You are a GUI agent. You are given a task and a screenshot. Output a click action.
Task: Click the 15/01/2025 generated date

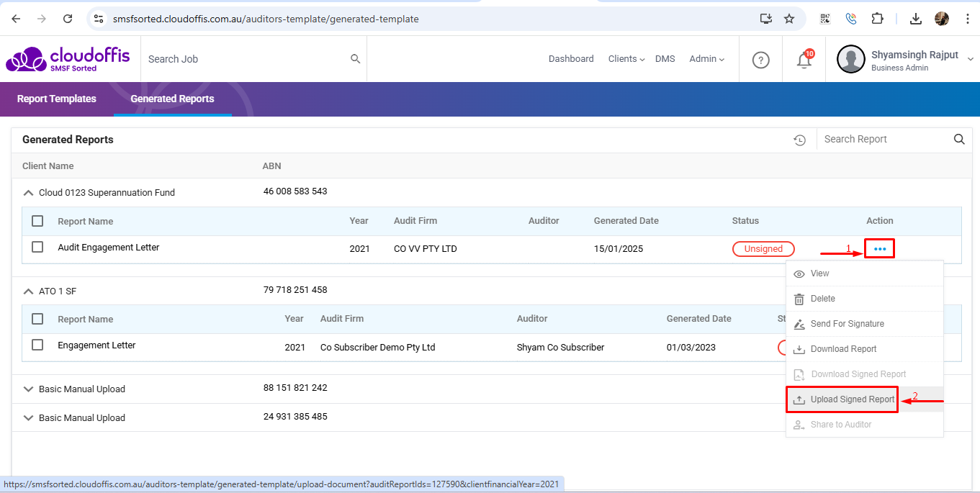coord(619,249)
